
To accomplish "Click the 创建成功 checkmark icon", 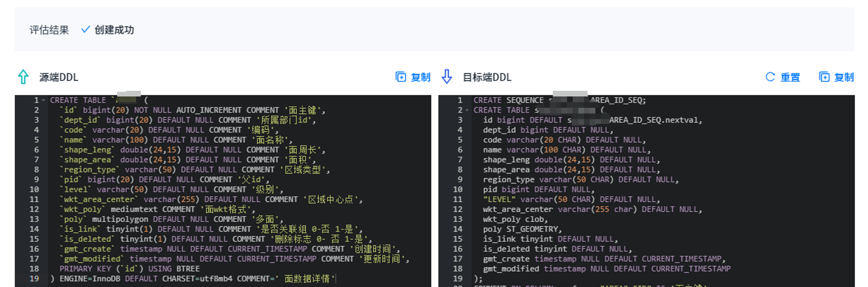I will [x=86, y=29].
